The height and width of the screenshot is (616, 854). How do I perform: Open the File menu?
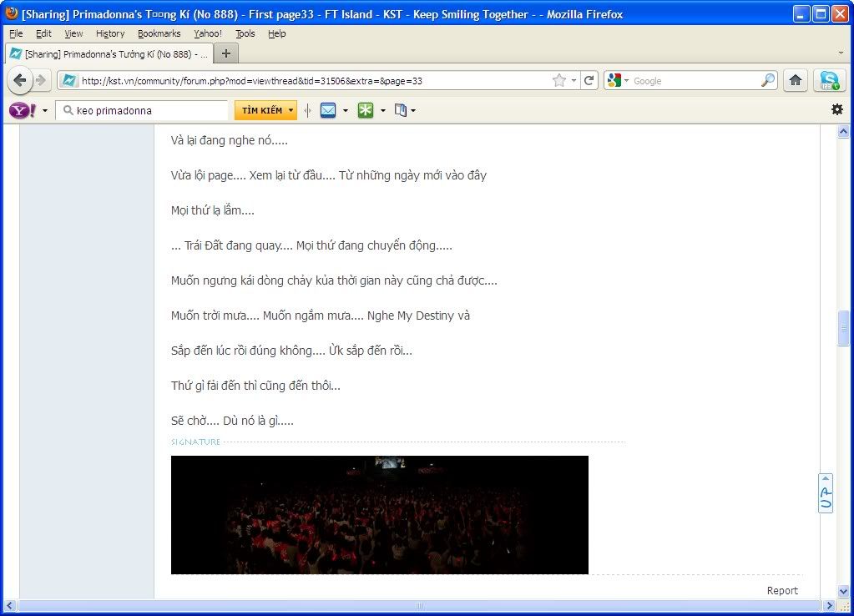(17, 33)
